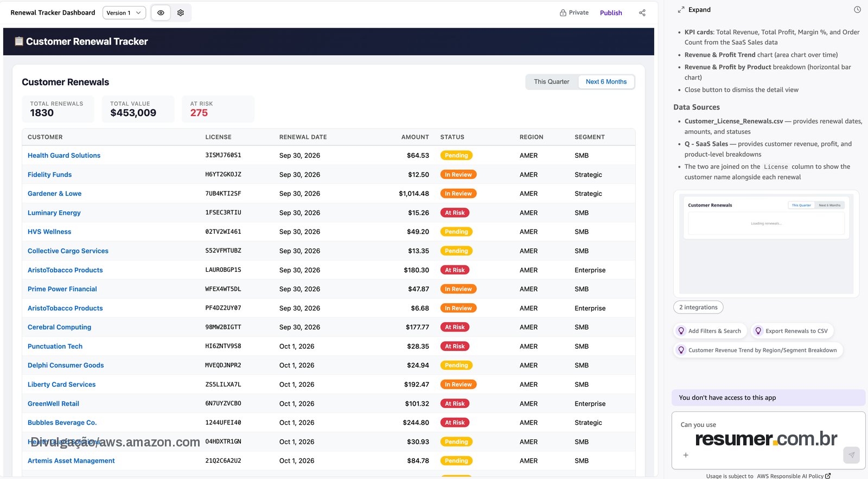Image resolution: width=868 pixels, height=479 pixels.
Task: Open the Fidelity Funds customer link
Action: [x=49, y=175]
